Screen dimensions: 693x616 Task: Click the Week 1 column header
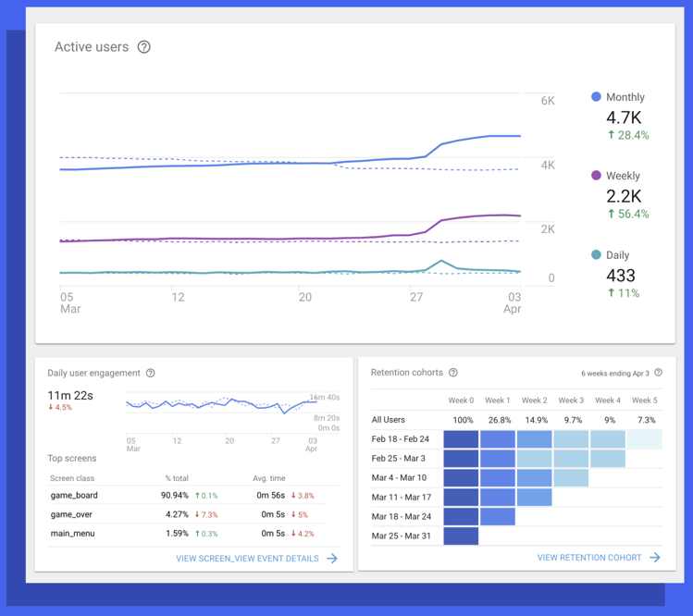click(x=498, y=400)
